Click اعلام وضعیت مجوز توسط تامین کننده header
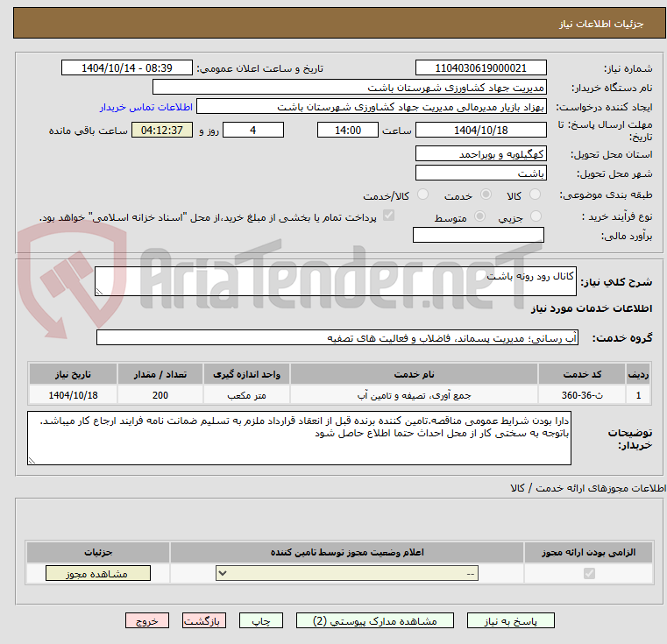The image size is (667, 644). coord(347,552)
